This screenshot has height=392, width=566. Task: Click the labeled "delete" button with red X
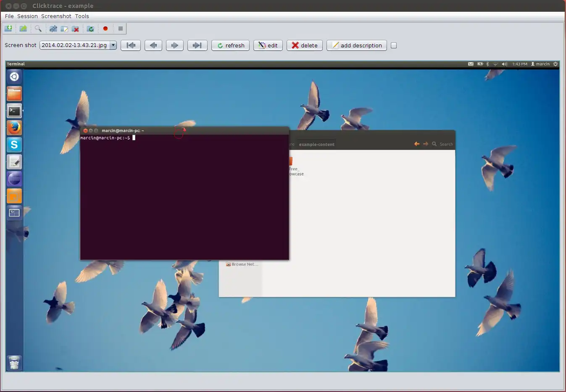(x=305, y=45)
